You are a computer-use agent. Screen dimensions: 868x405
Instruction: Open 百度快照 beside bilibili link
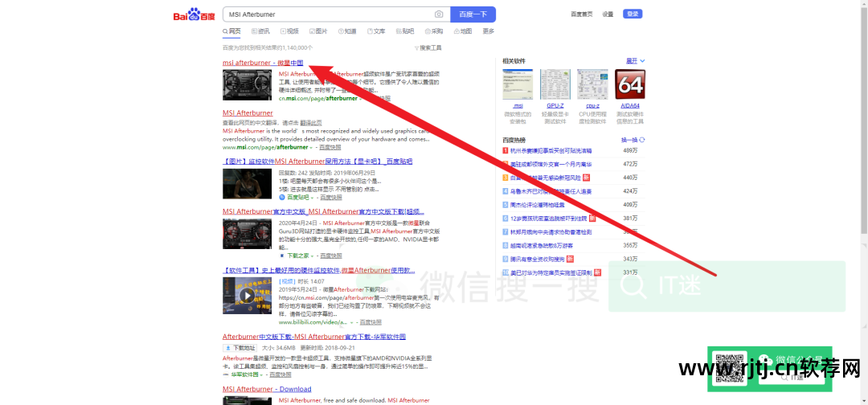pos(371,322)
